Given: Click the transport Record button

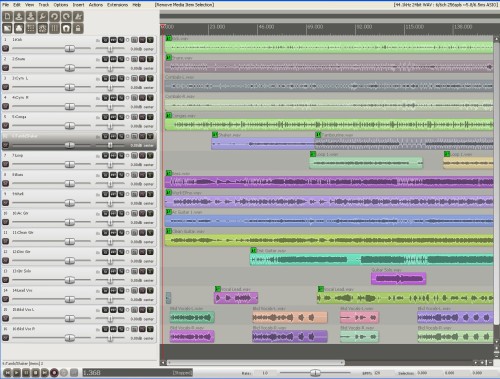Looking at the screenshot, I should [x=54, y=373].
